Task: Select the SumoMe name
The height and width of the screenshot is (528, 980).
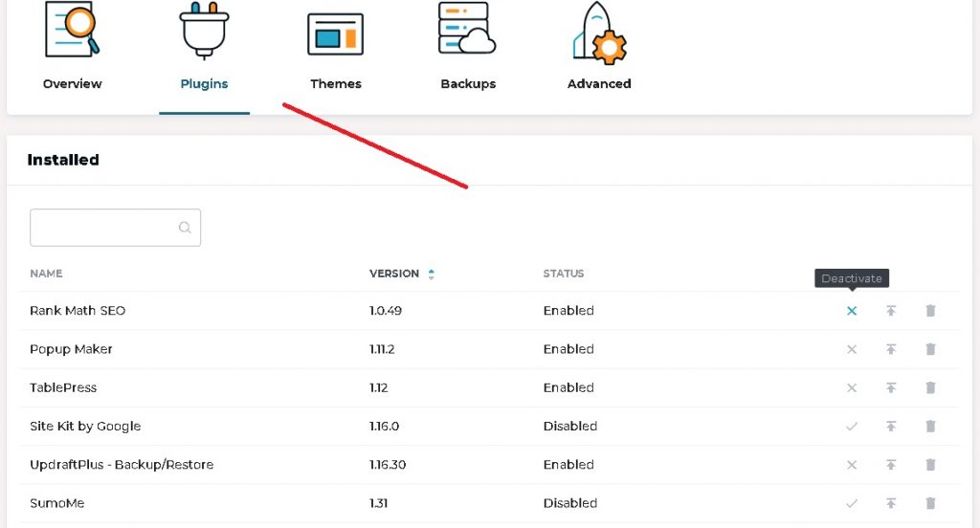Action: pos(56,503)
